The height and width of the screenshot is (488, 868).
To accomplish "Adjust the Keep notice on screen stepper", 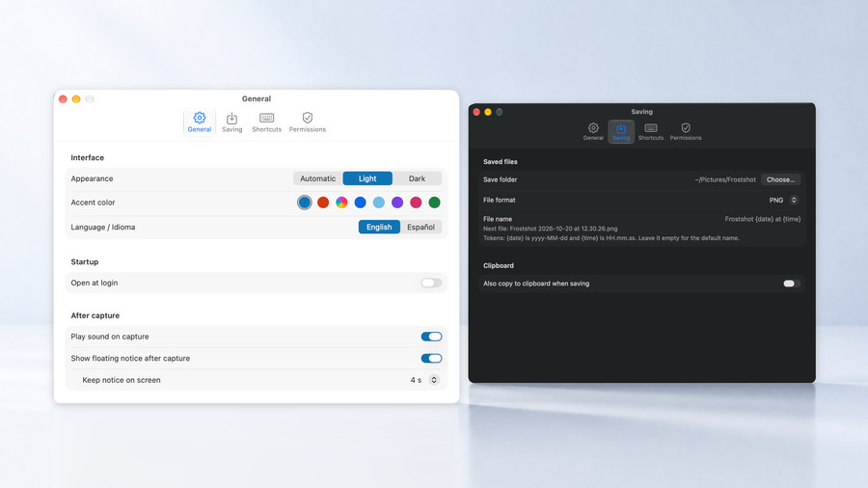I will (x=434, y=380).
